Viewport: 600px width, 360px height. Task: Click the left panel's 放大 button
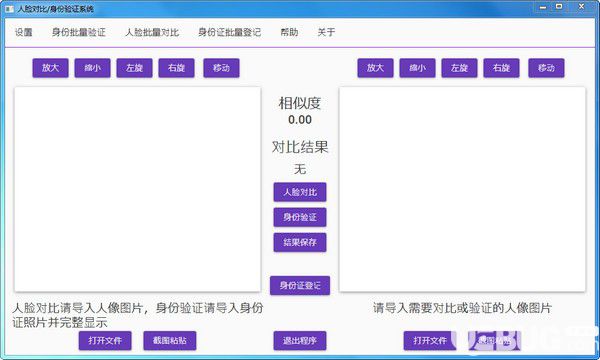click(51, 68)
